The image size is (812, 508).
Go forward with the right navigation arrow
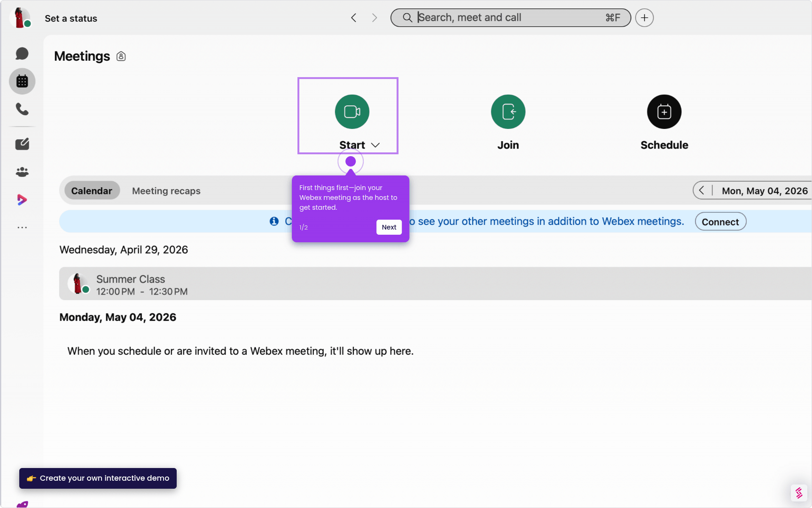(375, 18)
